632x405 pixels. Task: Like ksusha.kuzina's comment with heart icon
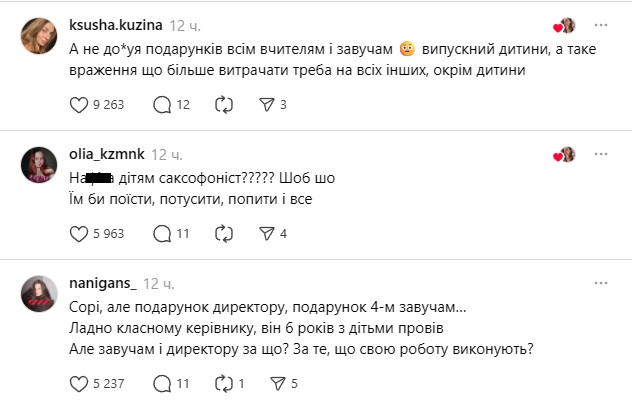pyautogui.click(x=81, y=104)
